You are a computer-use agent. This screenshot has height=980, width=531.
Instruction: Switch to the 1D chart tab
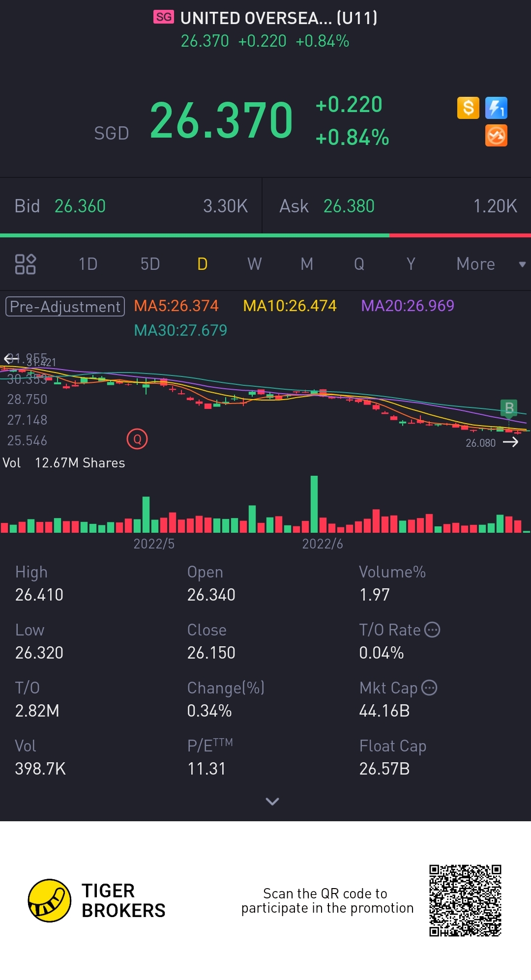(x=88, y=264)
